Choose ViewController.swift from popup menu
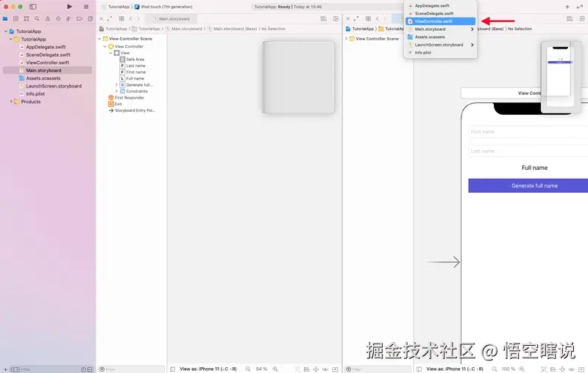This screenshot has width=588, height=373. 441,21
